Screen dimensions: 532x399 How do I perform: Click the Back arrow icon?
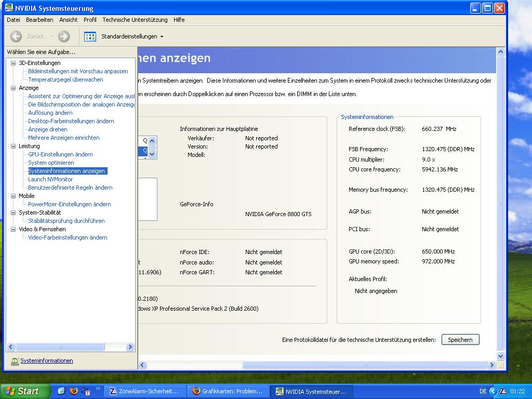16,36
